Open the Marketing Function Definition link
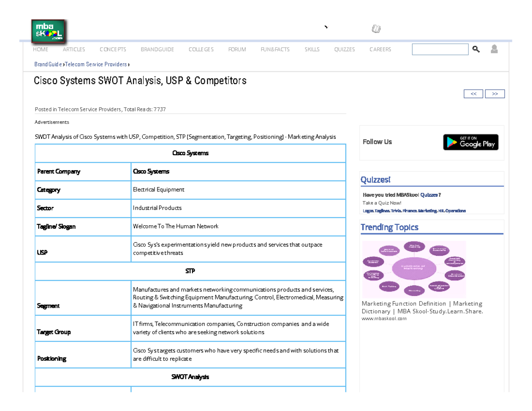This screenshot has height=411, width=532. (421, 307)
